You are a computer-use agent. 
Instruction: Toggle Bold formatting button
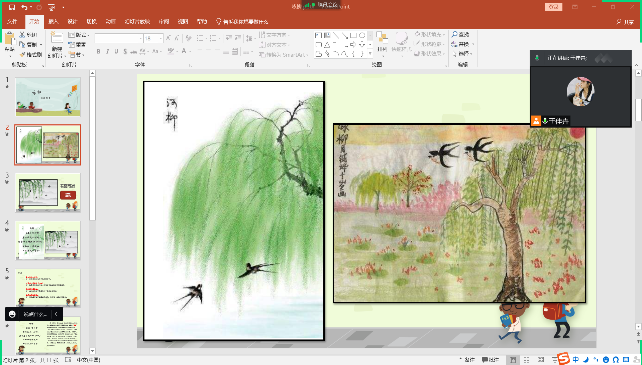click(x=98, y=52)
